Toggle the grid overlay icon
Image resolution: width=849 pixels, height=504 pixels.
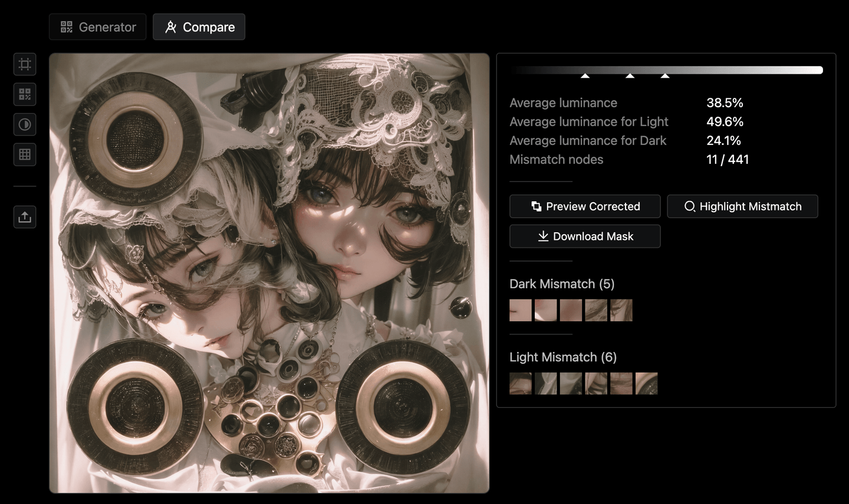click(x=25, y=154)
